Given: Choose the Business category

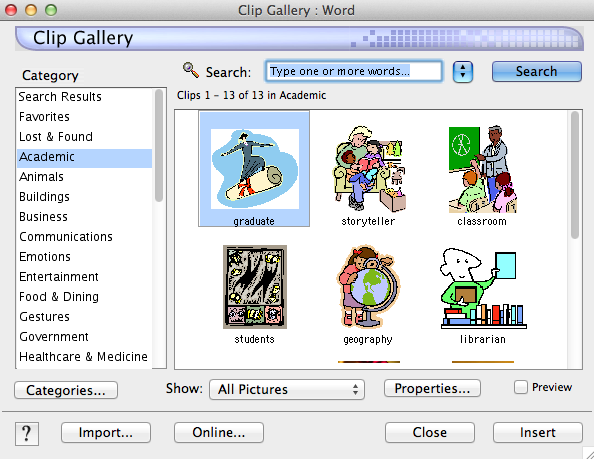Looking at the screenshot, I should coord(84,217).
